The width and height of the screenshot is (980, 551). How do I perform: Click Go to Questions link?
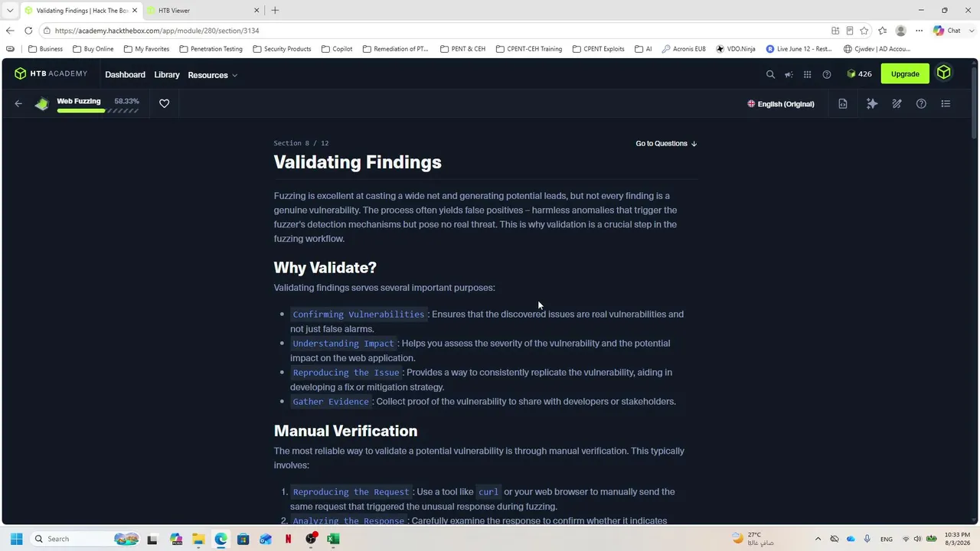(666, 144)
